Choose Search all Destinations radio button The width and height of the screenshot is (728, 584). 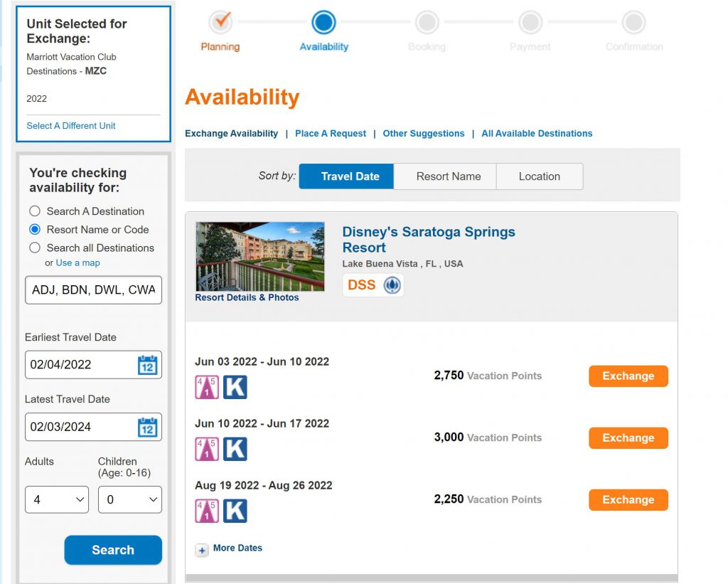point(35,248)
